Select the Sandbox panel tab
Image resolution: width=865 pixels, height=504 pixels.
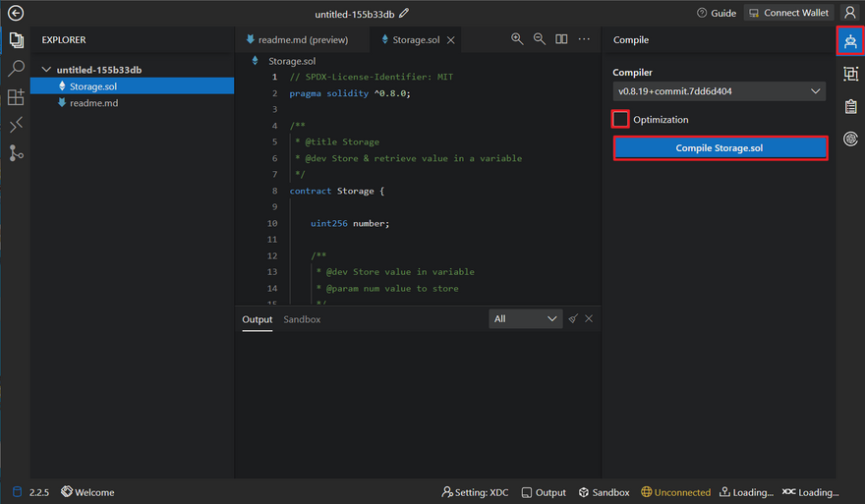click(302, 319)
